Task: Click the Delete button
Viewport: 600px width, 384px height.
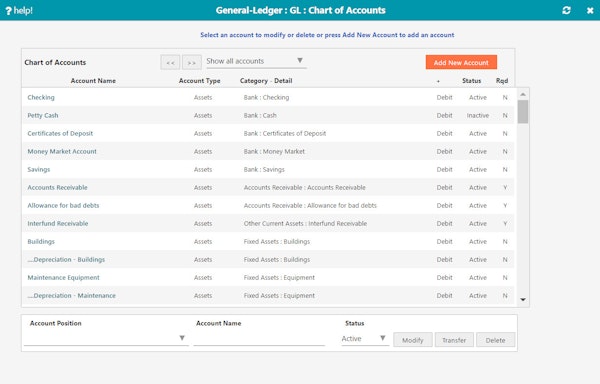Action: click(x=495, y=340)
